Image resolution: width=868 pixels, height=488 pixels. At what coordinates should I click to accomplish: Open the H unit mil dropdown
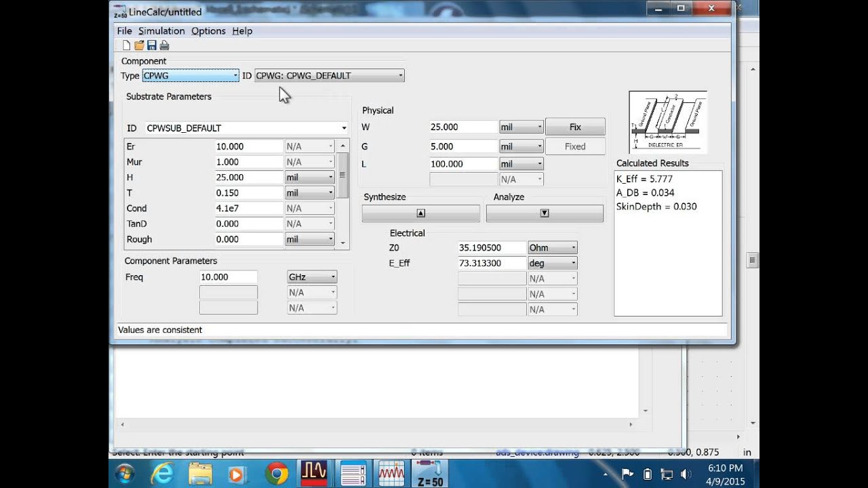click(309, 177)
